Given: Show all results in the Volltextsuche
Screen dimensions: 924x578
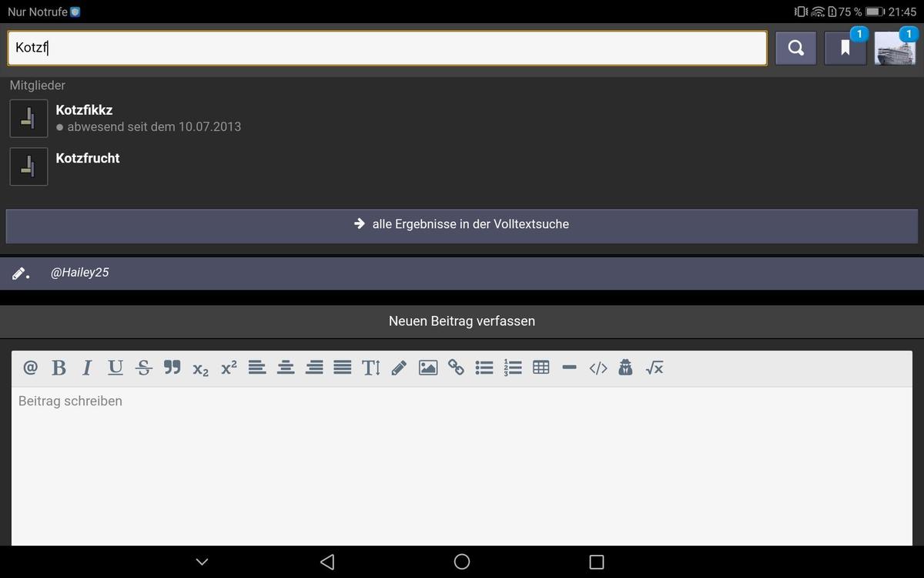Looking at the screenshot, I should (x=462, y=224).
